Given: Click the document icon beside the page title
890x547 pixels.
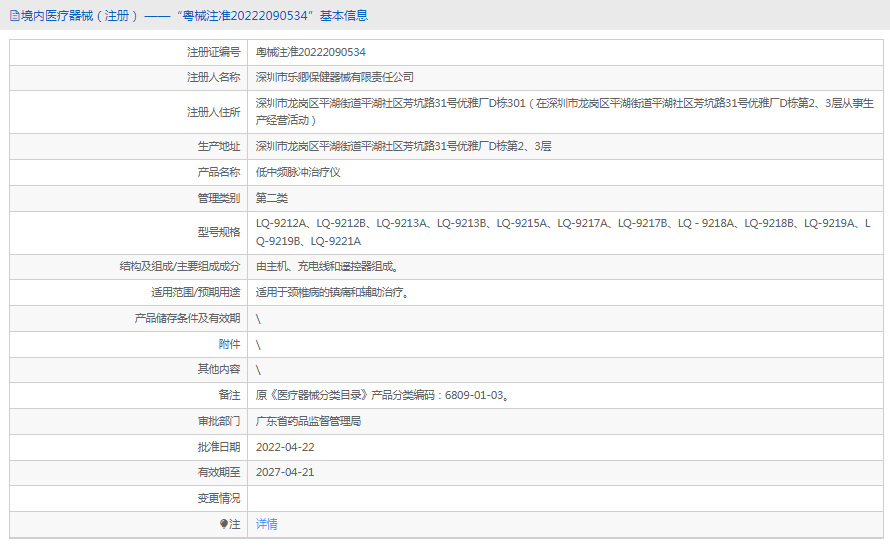Looking at the screenshot, I should [x=15, y=16].
